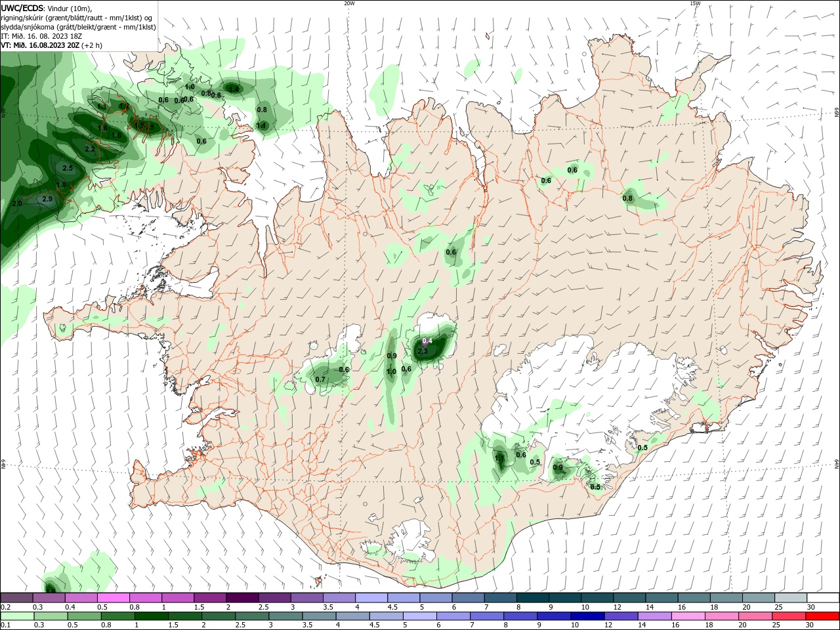Pick the lavender 4–4.5 upper legend swatch
The image size is (840, 630).
(x=371, y=598)
